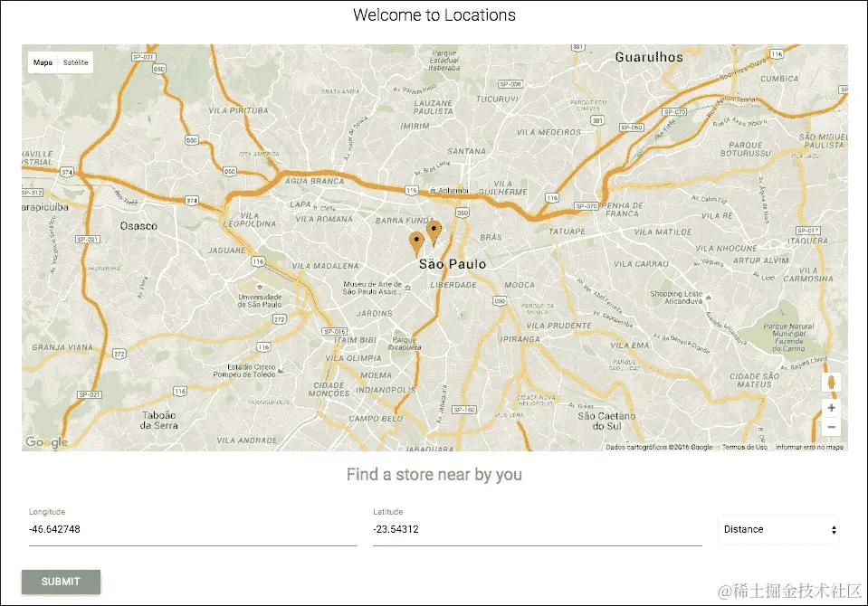This screenshot has height=606, width=868.
Task: Click the Universidade de São Paulo label
Action: point(260,300)
